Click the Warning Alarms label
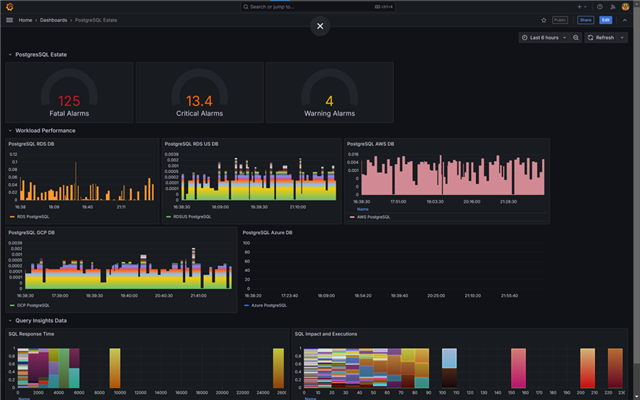Viewport: 640px width, 400px height. click(x=329, y=113)
